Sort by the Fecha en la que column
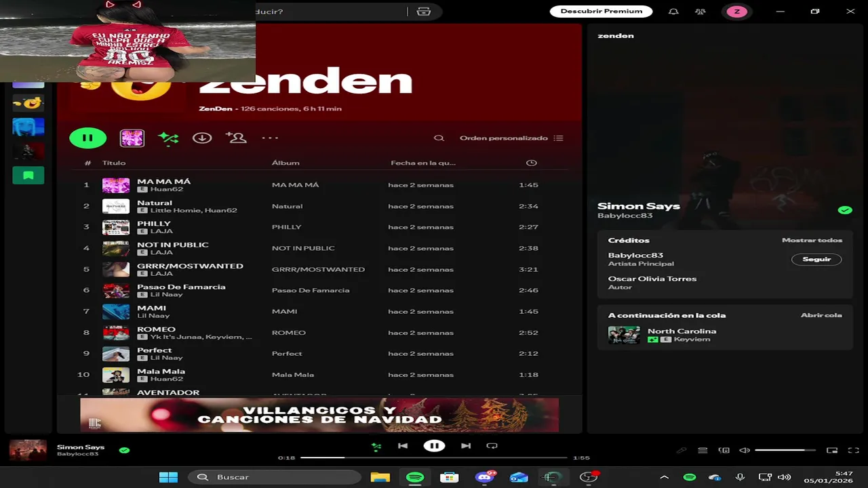The width and height of the screenshot is (868, 488). [423, 163]
